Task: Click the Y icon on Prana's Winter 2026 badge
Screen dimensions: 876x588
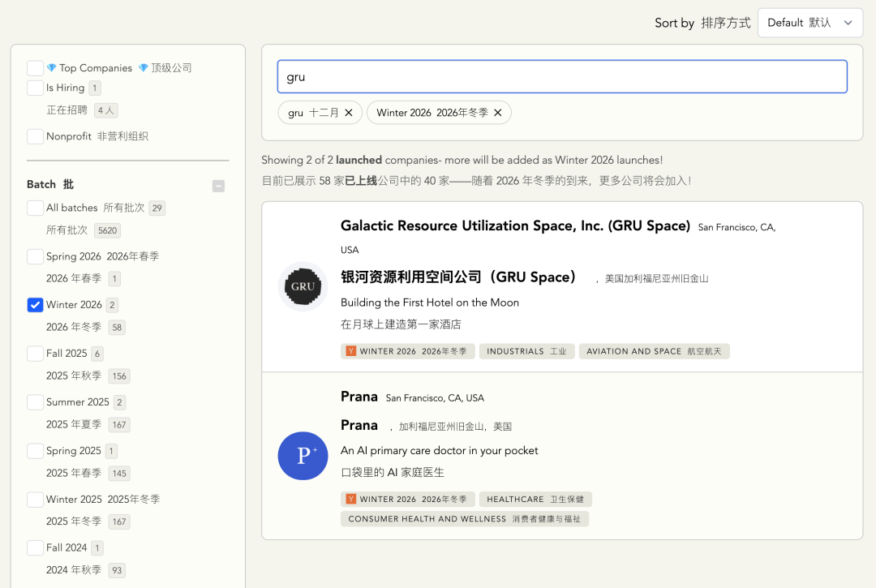Action: (351, 499)
